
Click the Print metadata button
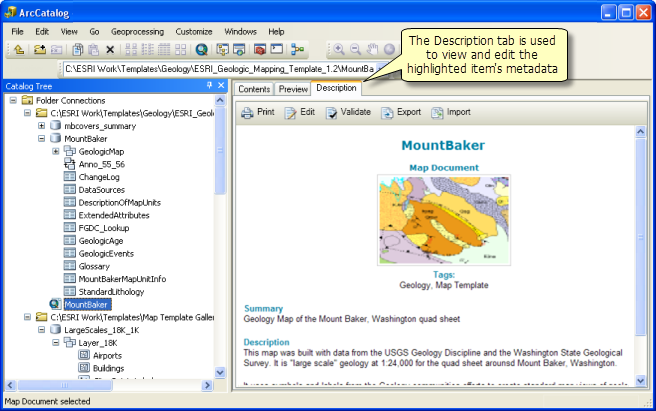tap(258, 112)
